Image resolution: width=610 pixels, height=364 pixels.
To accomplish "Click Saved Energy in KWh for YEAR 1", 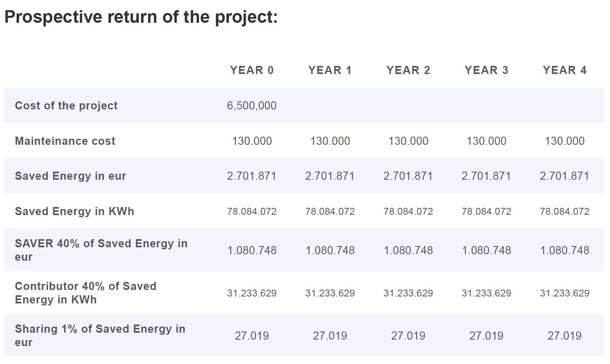I will (330, 211).
